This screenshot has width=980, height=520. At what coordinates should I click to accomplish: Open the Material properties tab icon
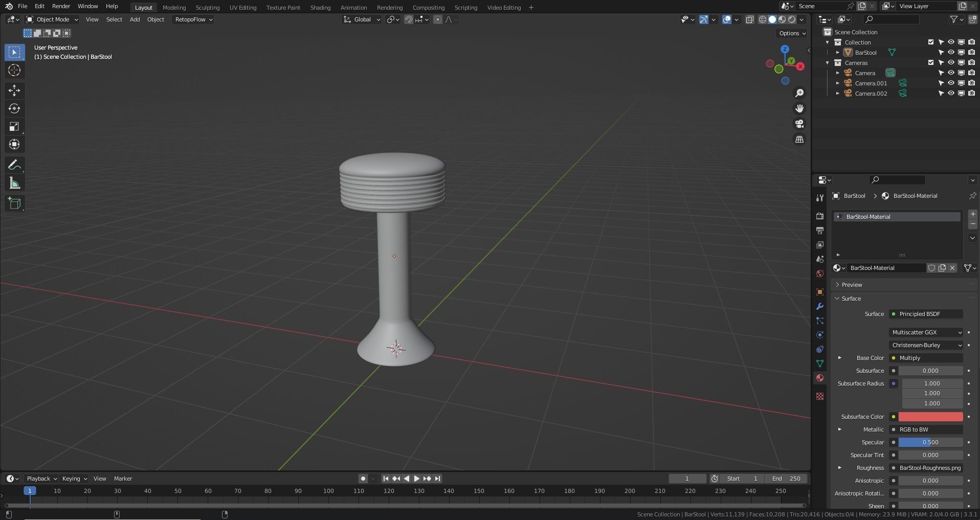[820, 378]
